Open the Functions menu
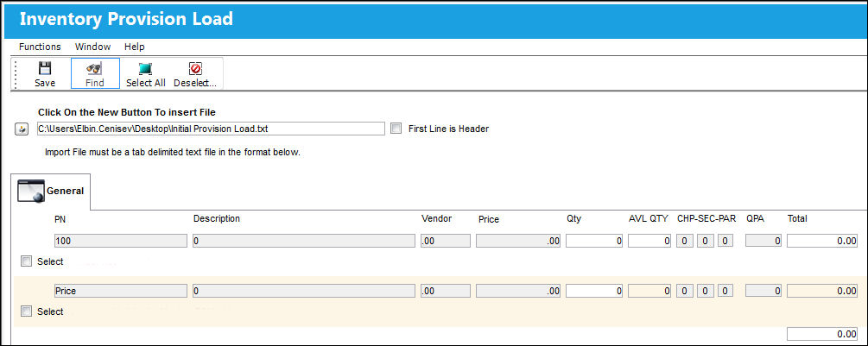868x346 pixels. click(x=40, y=47)
